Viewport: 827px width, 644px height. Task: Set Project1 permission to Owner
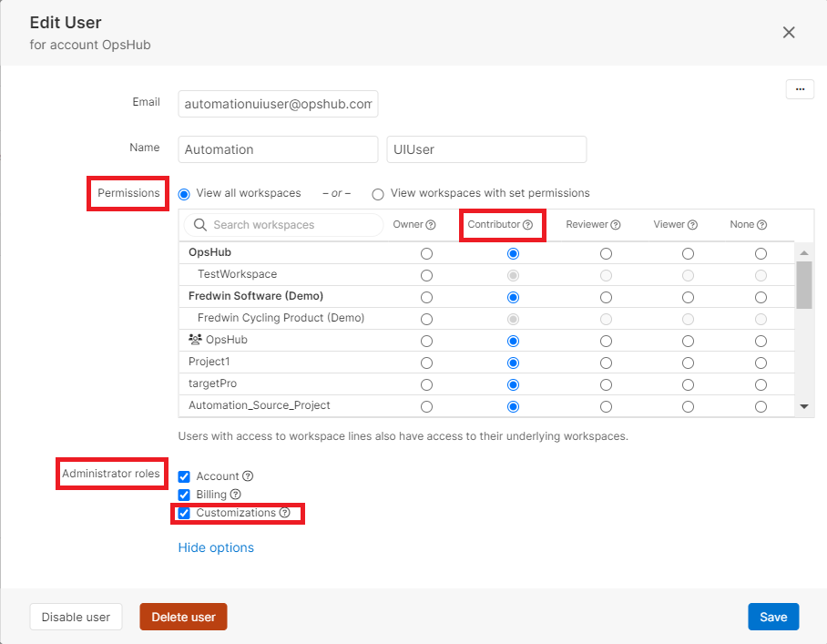[426, 362]
